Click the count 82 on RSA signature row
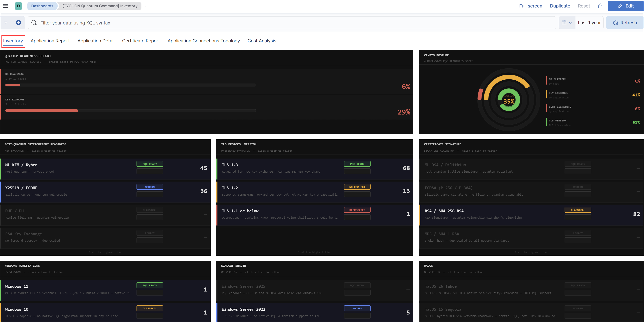Screen dimensions: 644x322 tap(636, 214)
